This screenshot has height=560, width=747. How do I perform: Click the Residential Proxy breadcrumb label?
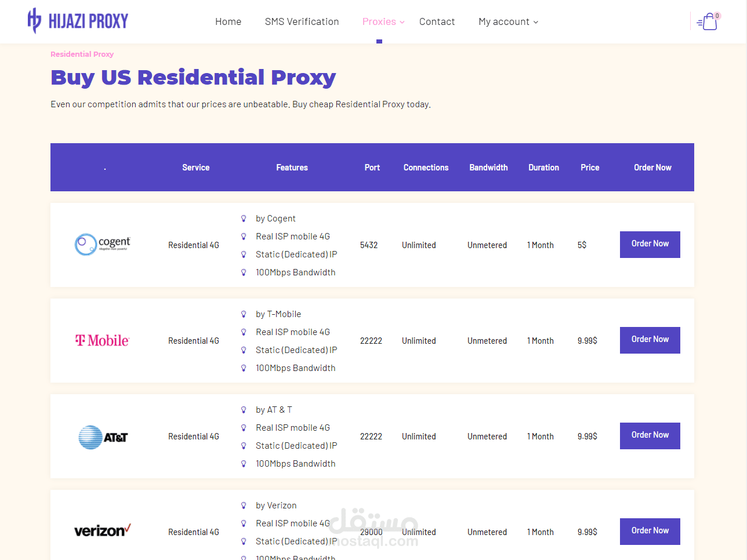[x=82, y=54]
